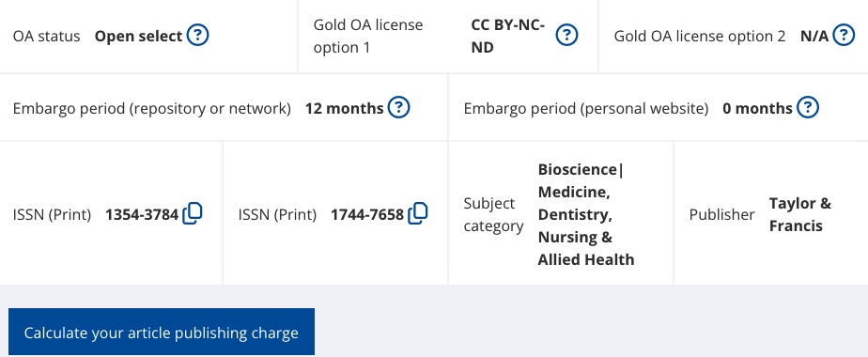Screen dimensions: 868x357
Task: Click the Publisher field label
Action: pyautogui.click(x=721, y=215)
